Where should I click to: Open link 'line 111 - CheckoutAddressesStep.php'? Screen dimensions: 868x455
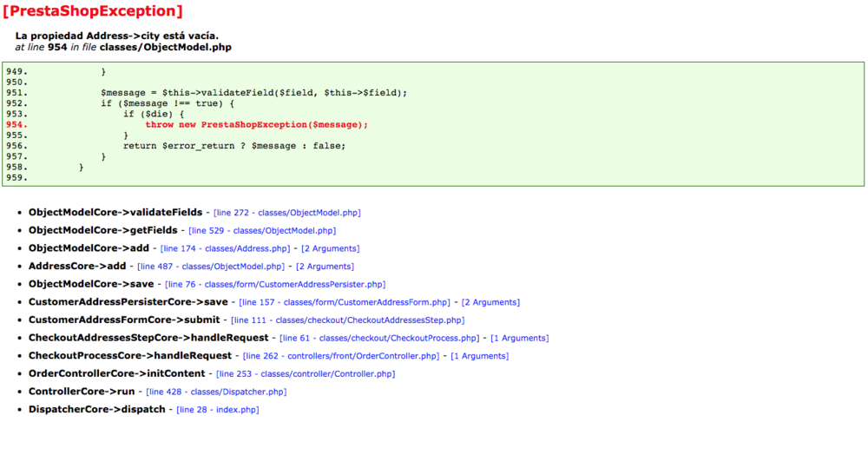(348, 320)
